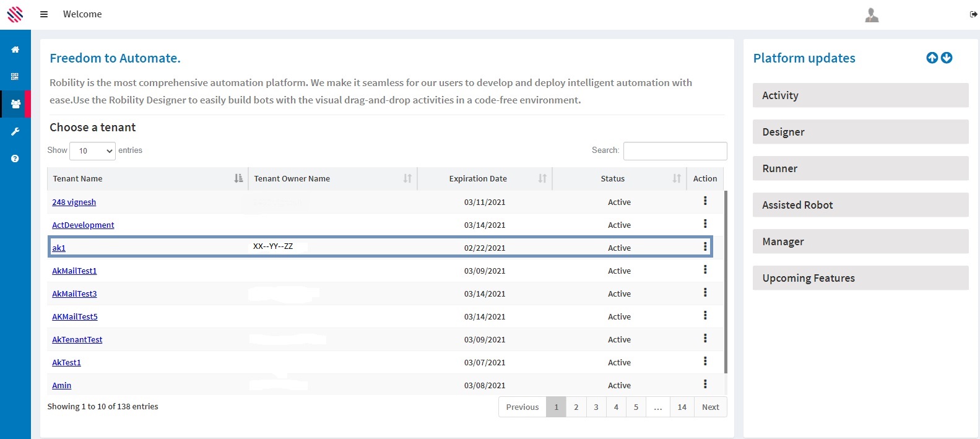Viewport: 980px width, 439px height.
Task: Open the ActDevelopment tenant link
Action: (x=83, y=225)
